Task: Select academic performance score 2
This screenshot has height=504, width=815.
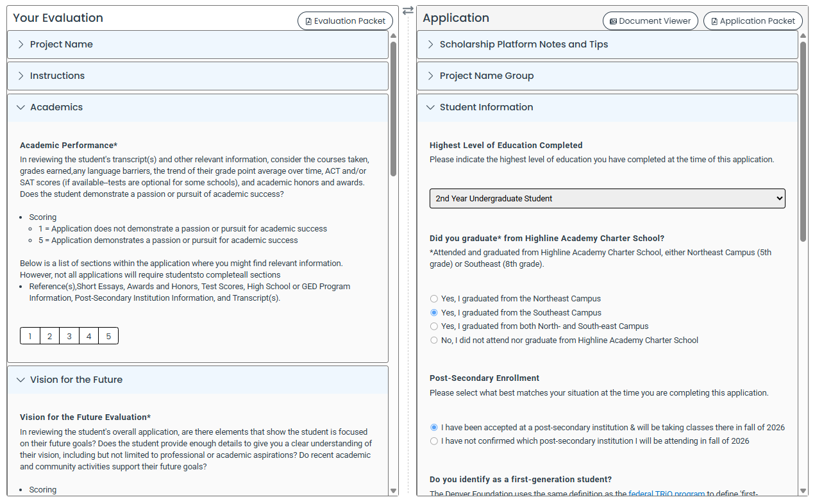Action: point(49,336)
